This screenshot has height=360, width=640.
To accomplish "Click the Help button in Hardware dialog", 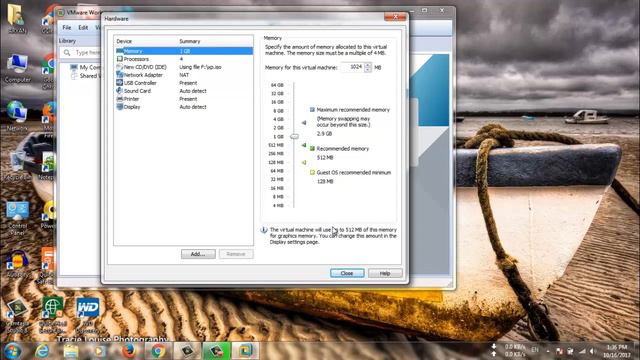I will pos(385,273).
